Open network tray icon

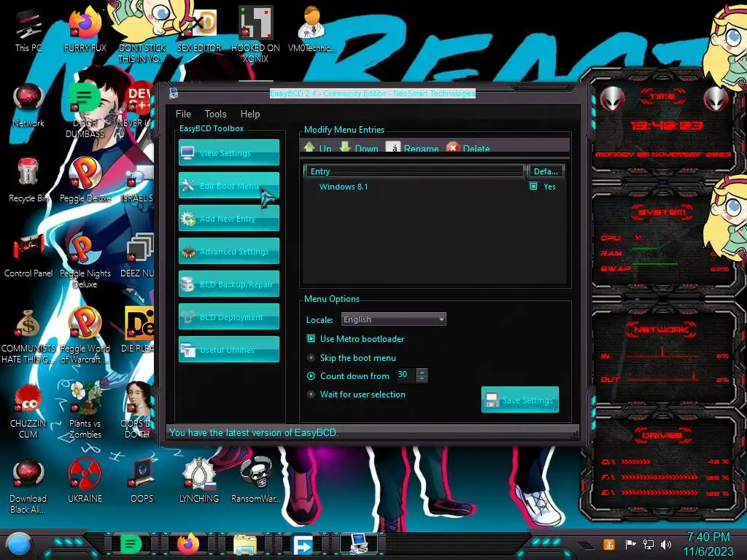[649, 544]
